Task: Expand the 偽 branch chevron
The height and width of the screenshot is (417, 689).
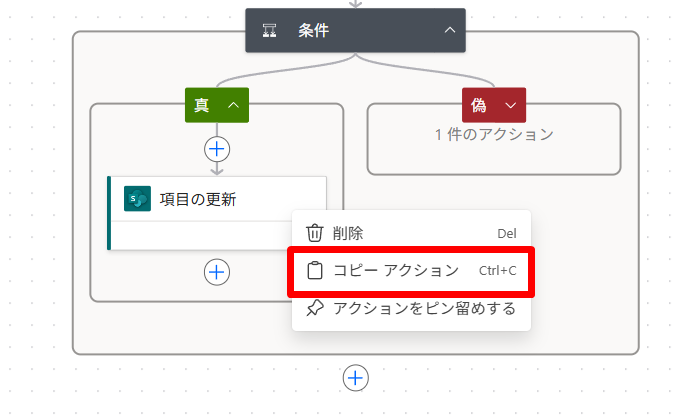Action: [510, 105]
